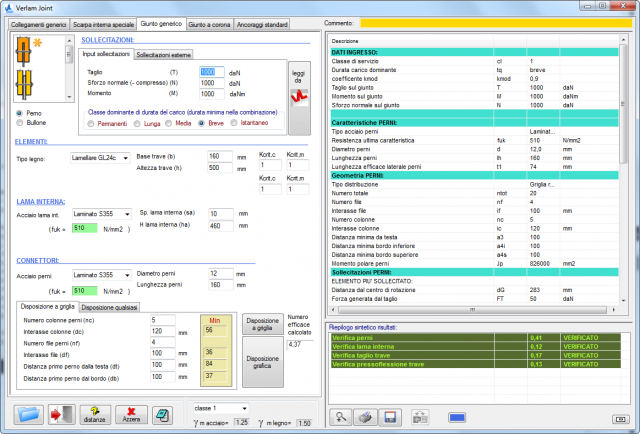Viewport: 640px width, 434px height.
Task: Click the Disposizione a griglia button
Action: click(x=263, y=323)
